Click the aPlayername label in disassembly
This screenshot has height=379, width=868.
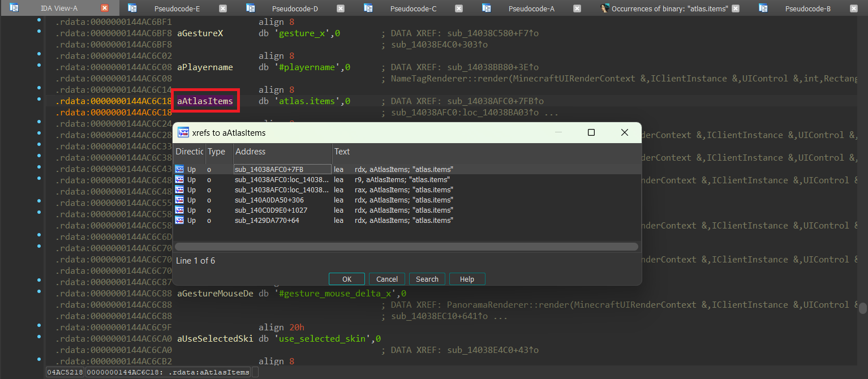(205, 67)
